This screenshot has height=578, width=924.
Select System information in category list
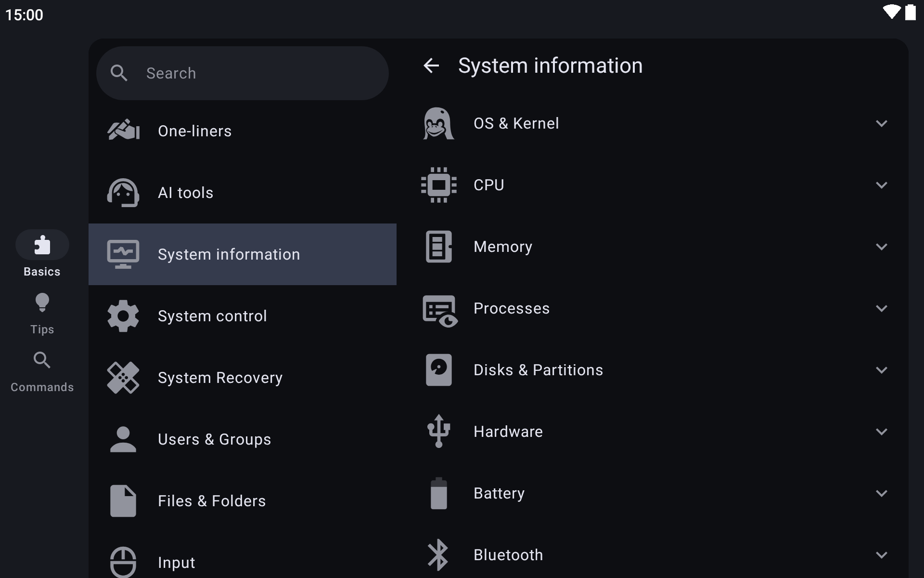click(243, 254)
